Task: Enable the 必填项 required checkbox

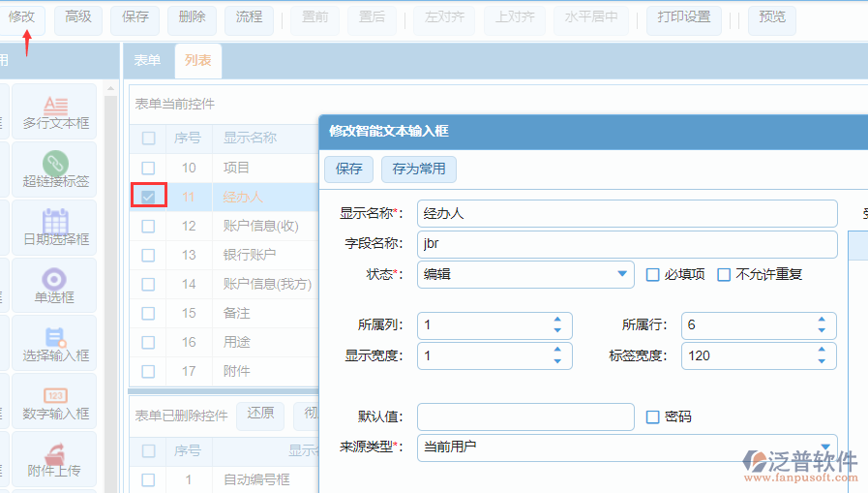Action: pyautogui.click(x=653, y=275)
